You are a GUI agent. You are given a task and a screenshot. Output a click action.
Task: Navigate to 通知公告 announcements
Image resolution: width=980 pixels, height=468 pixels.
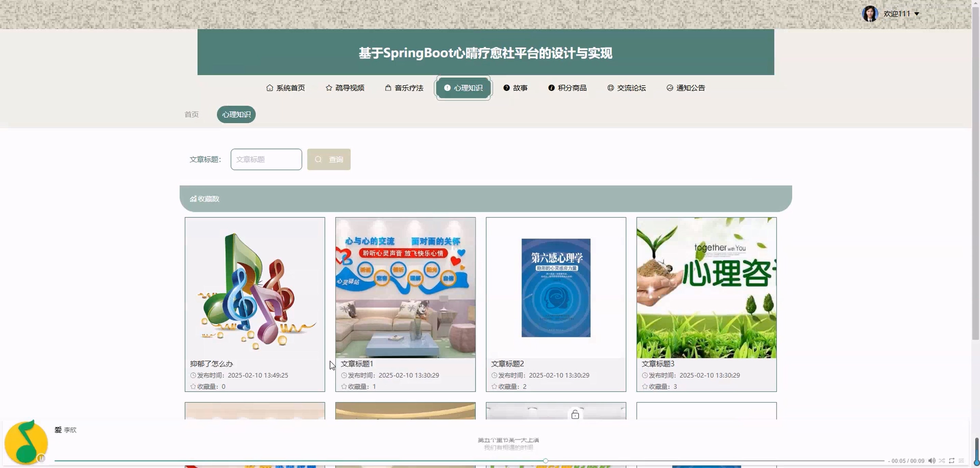pos(686,88)
